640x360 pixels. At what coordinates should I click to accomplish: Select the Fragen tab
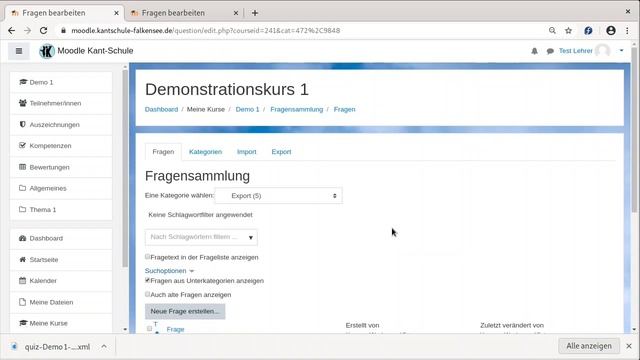(x=163, y=152)
